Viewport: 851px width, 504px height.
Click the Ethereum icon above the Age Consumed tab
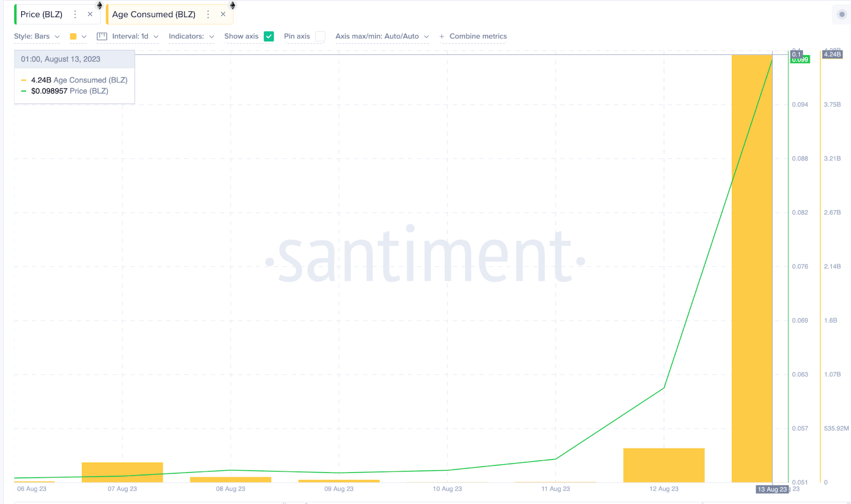(x=232, y=5)
